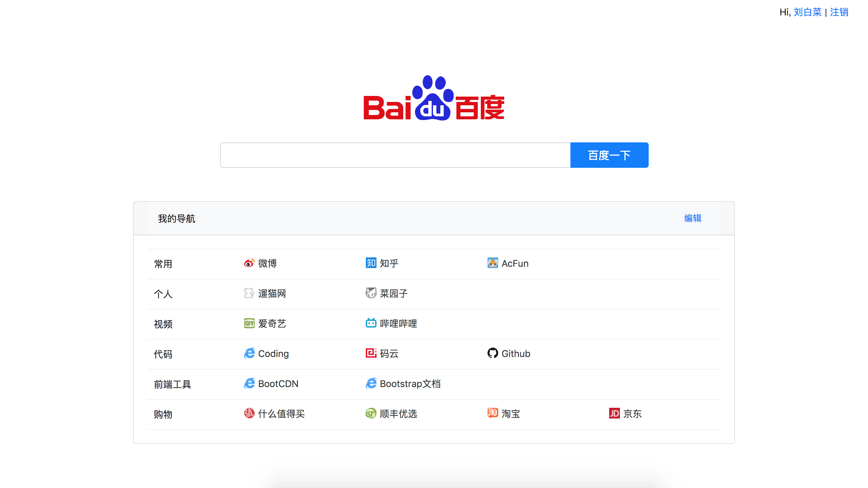Click the 注销 logout link
The height and width of the screenshot is (488, 868).
839,12
